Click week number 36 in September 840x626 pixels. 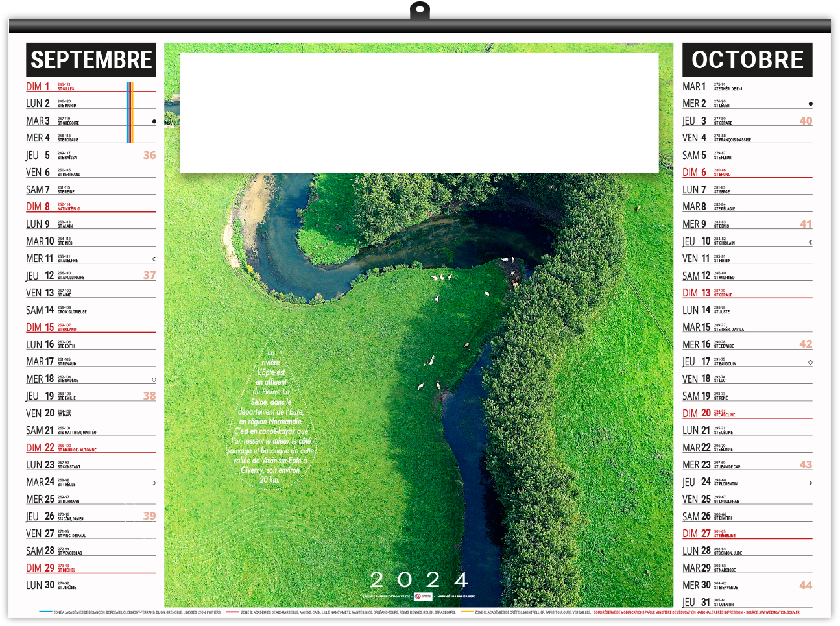[149, 155]
